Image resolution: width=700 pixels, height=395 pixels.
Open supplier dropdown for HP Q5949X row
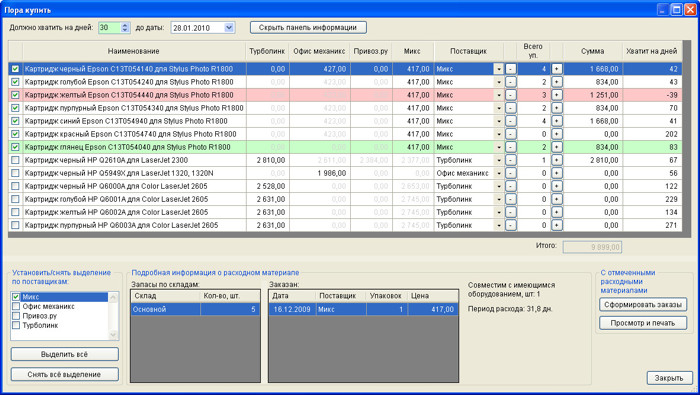pyautogui.click(x=499, y=173)
